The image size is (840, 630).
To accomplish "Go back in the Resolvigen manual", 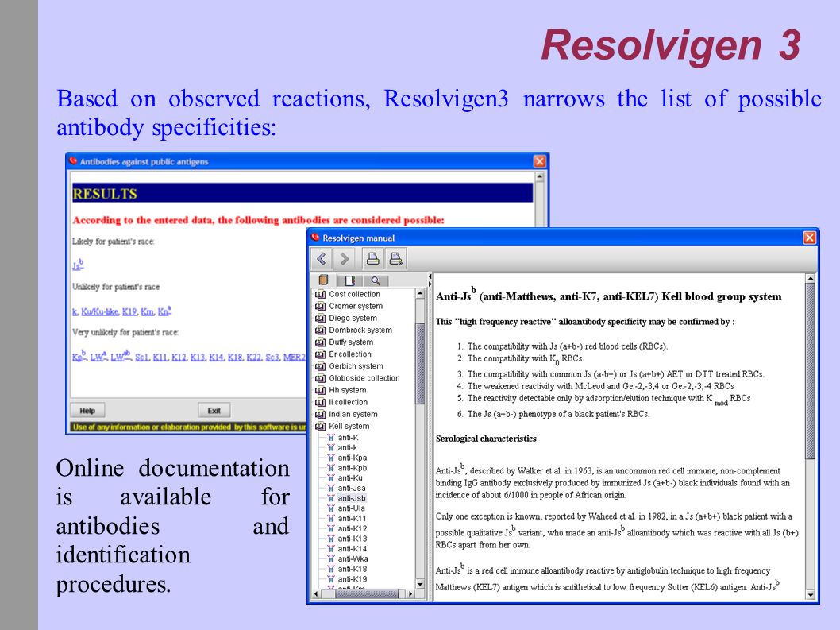I will (x=322, y=259).
